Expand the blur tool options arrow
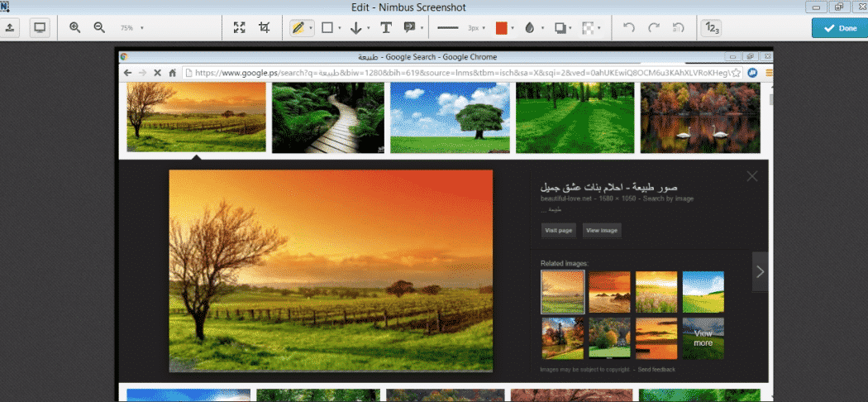Image resolution: width=868 pixels, height=402 pixels. tap(542, 28)
